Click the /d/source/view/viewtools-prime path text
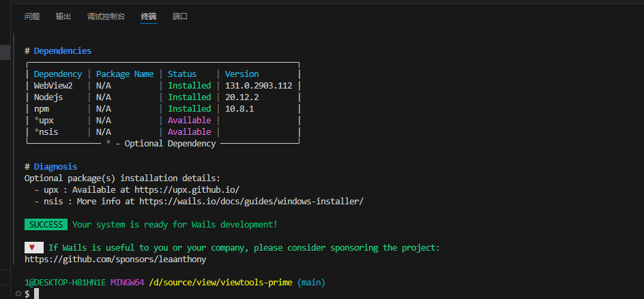Viewport: 644px width, 299px height. coord(220,282)
